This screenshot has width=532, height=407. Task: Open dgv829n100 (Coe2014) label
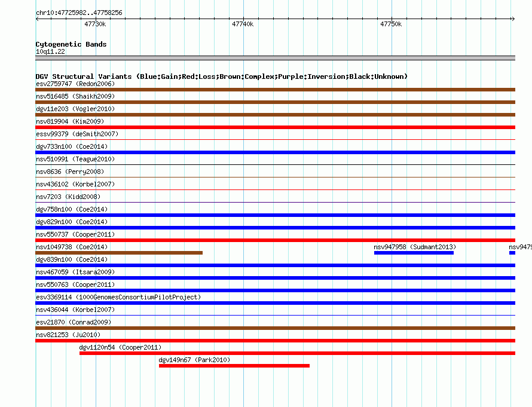click(x=72, y=222)
